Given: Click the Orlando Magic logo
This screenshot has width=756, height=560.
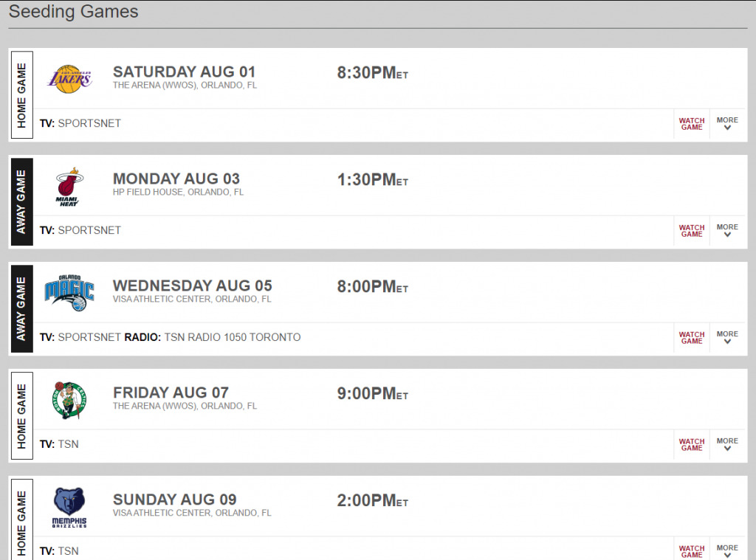Looking at the screenshot, I should pos(69,293).
